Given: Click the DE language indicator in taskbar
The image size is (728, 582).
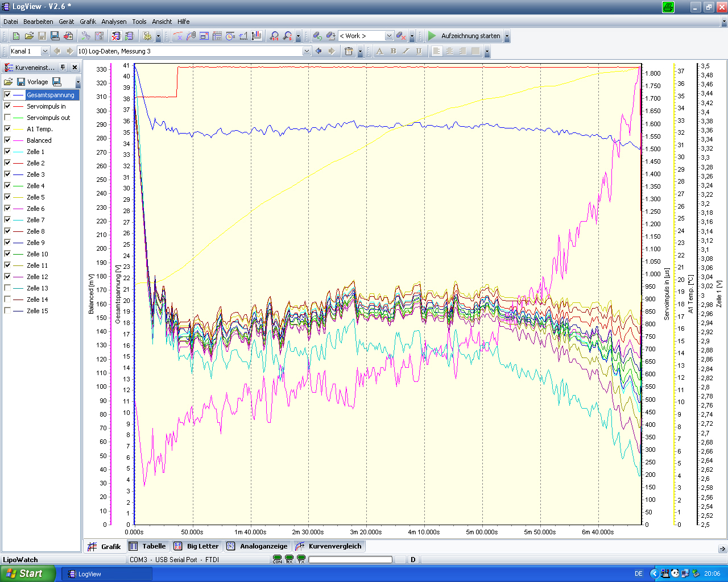Looking at the screenshot, I should point(639,574).
